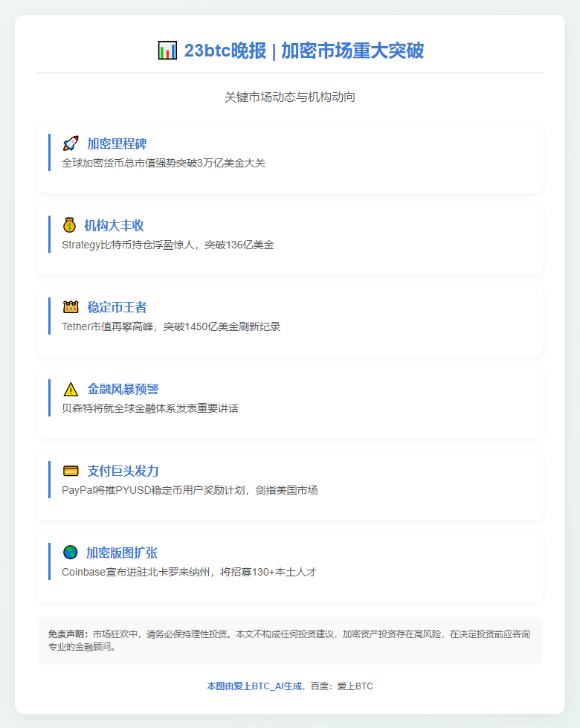Click the Coinbase宣布进驻北卡罗来纳州 line
This screenshot has width=580, height=728.
[x=189, y=572]
